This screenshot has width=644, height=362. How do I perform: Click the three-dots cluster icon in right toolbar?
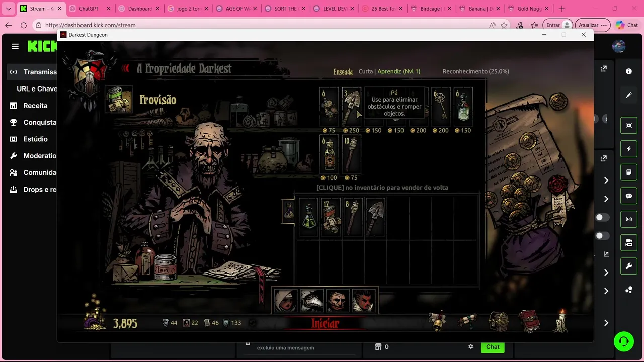pyautogui.click(x=629, y=290)
